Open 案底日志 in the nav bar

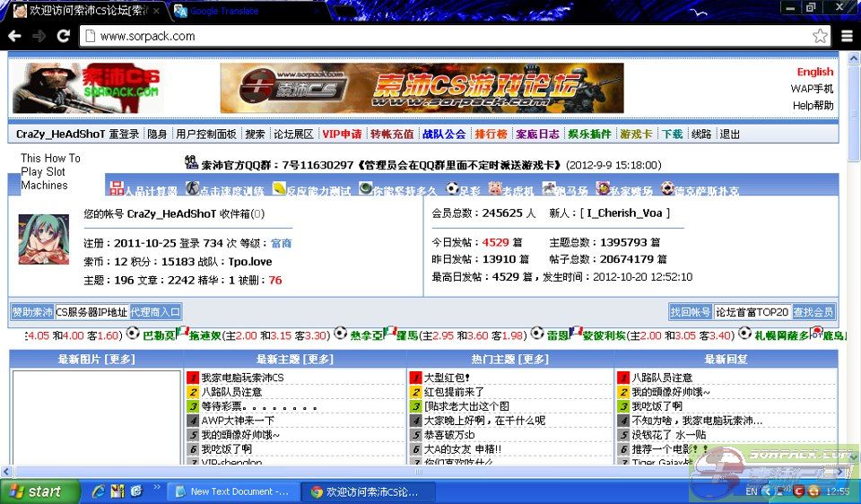click(x=537, y=134)
